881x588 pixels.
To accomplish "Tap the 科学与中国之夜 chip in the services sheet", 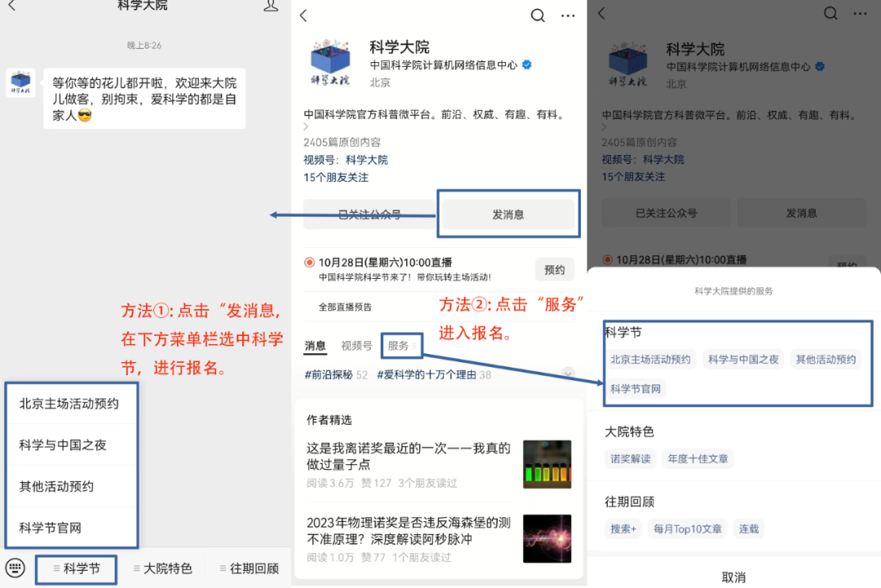I will (x=743, y=360).
